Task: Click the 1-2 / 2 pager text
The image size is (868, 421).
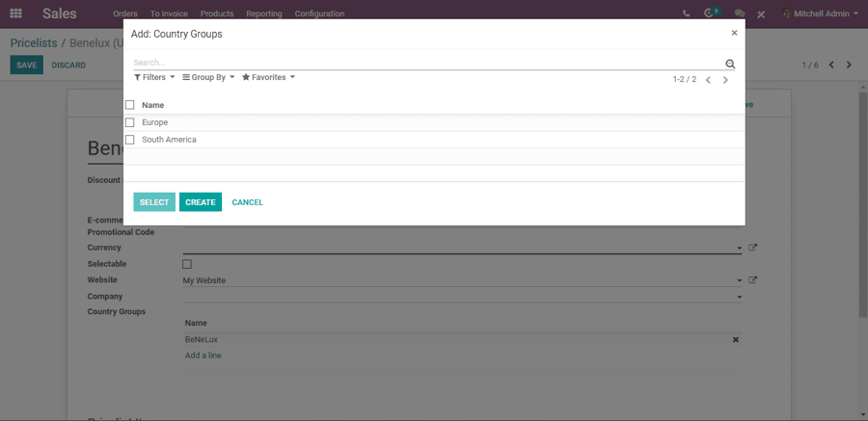Action: (x=685, y=80)
